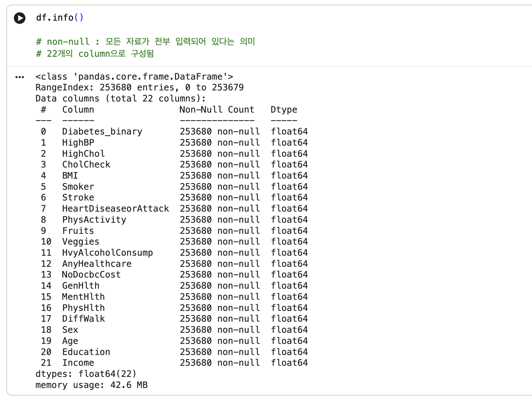The width and height of the screenshot is (532, 401).
Task: Click the HvyAlcoholConsump column name
Action: click(107, 253)
